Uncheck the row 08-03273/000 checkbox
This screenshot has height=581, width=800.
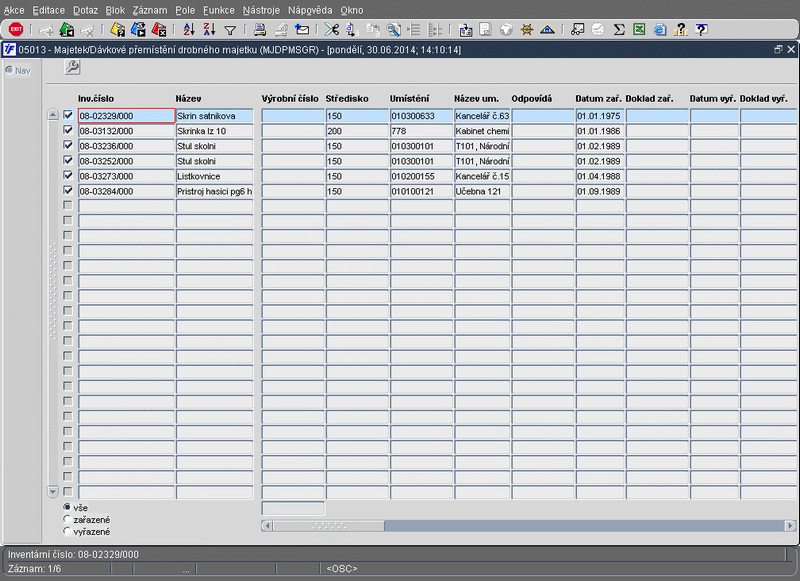[68, 175]
